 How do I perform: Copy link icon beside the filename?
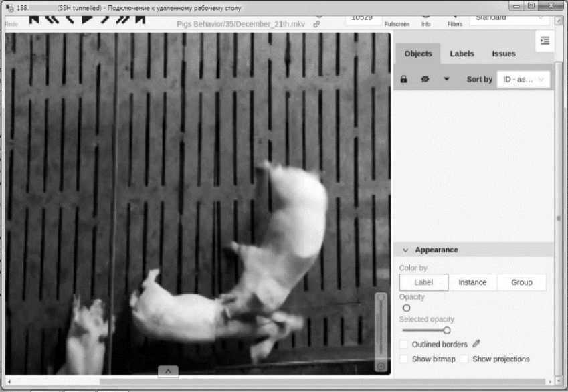click(x=316, y=24)
